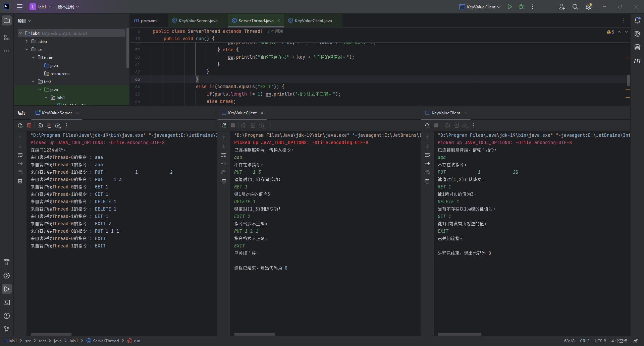Toggle soft-wrap in rightmost KeyValueClient console
The width and height of the screenshot is (644, 346).
tap(427, 155)
